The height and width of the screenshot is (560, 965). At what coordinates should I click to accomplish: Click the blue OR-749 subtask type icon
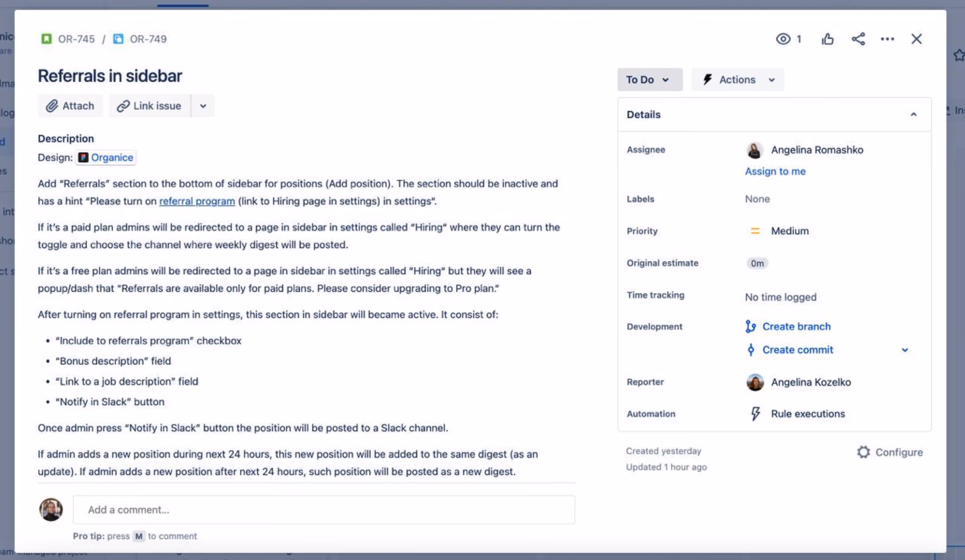tap(118, 39)
